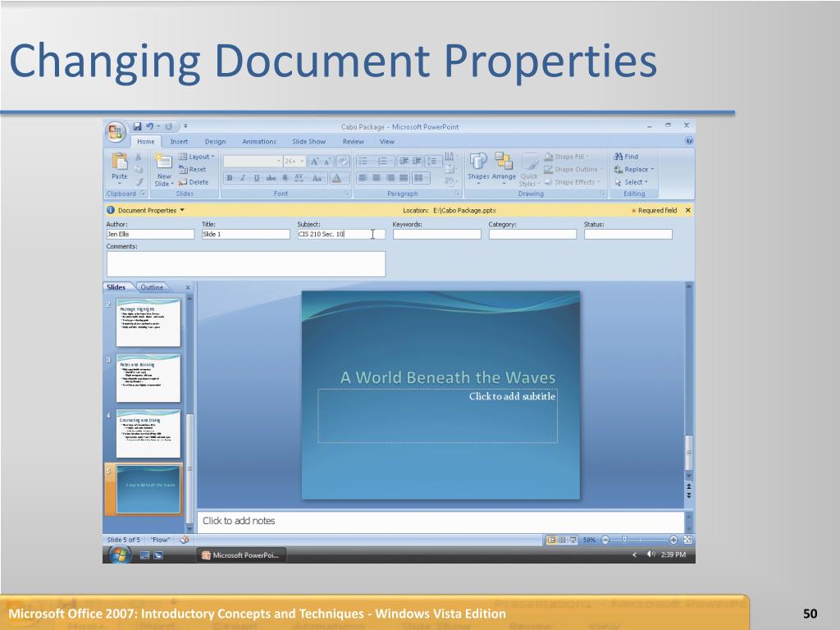This screenshot has height=630, width=840.
Task: Open Shape Fill dropdown
Action: [566, 157]
